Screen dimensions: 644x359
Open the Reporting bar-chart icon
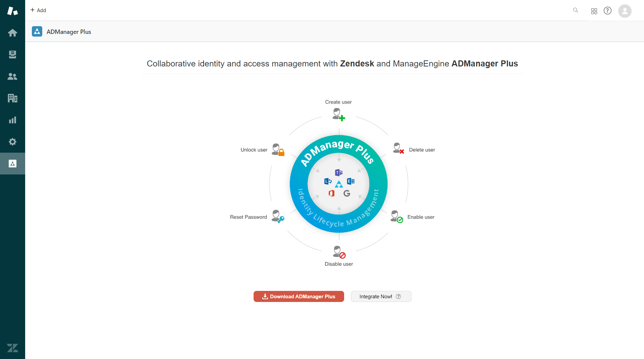12,120
